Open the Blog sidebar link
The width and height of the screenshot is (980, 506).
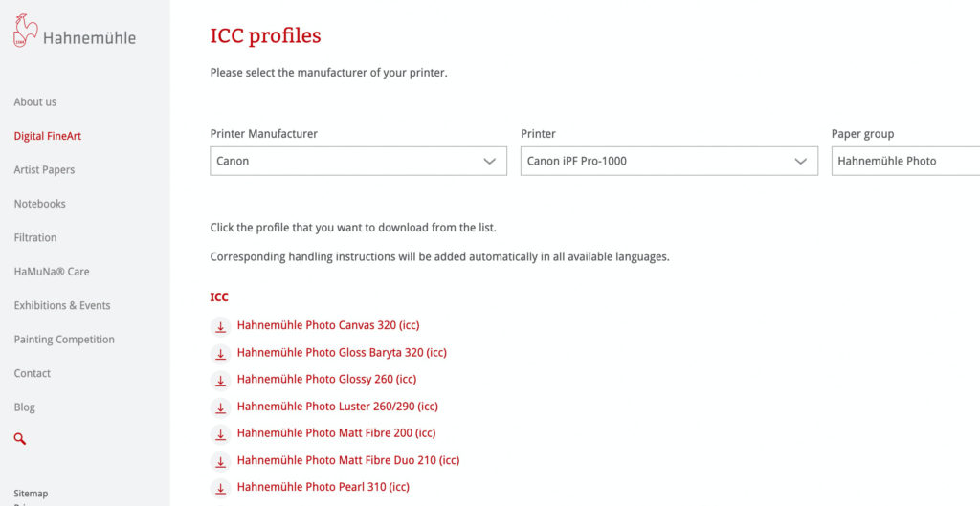24,407
